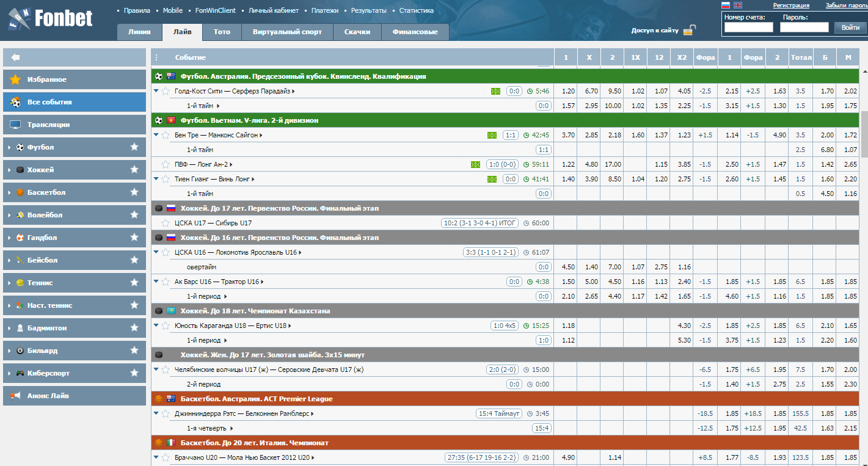
Task: Switch to the Тото tab
Action: pyautogui.click(x=222, y=32)
